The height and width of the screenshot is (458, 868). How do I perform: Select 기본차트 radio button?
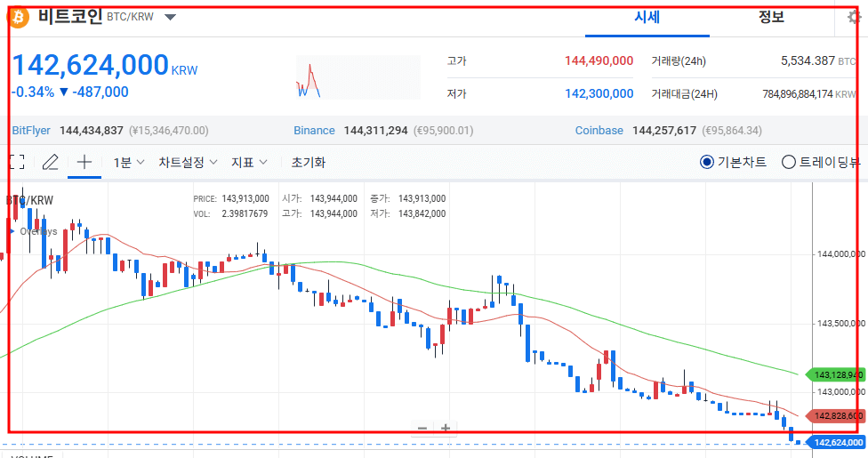tap(706, 162)
